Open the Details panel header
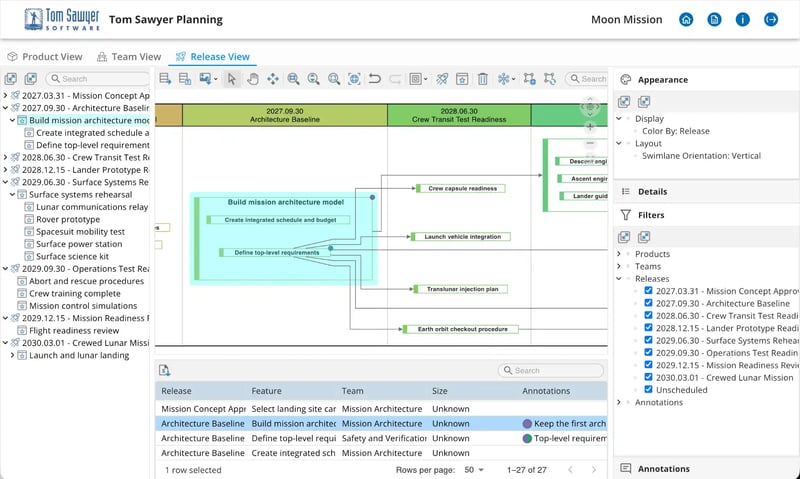The height and width of the screenshot is (479, 800). click(707, 192)
